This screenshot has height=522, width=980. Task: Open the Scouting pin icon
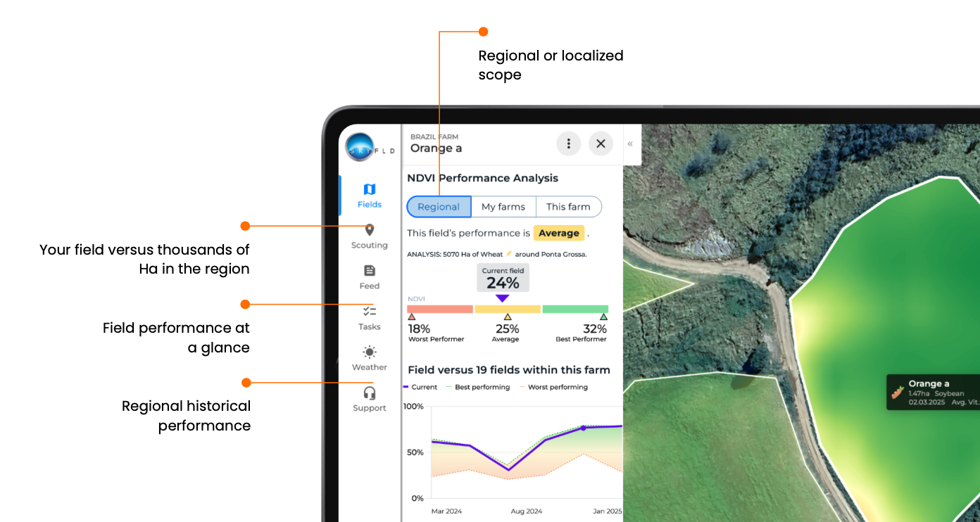[370, 230]
